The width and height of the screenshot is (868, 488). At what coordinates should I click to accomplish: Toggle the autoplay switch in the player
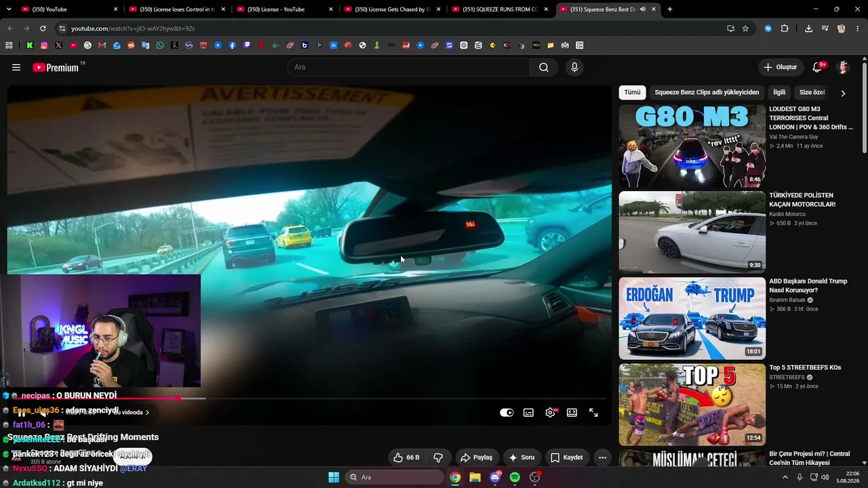[507, 412]
